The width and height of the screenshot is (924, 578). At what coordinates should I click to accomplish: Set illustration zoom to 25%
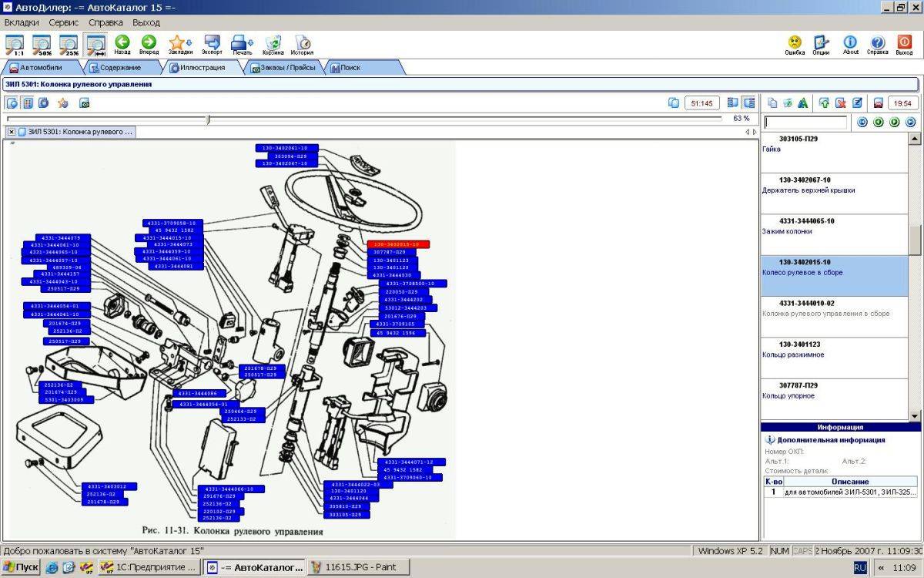[69, 45]
